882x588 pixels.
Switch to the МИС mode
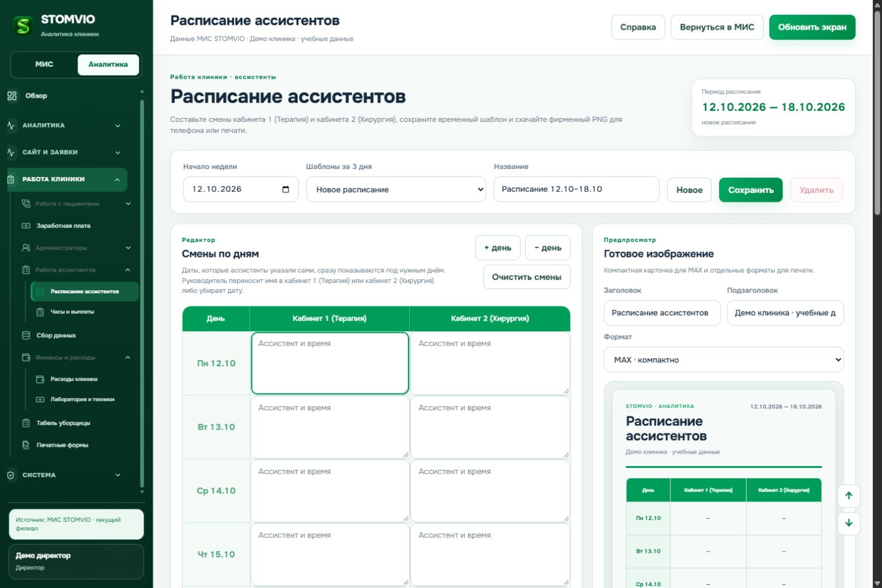coord(45,64)
